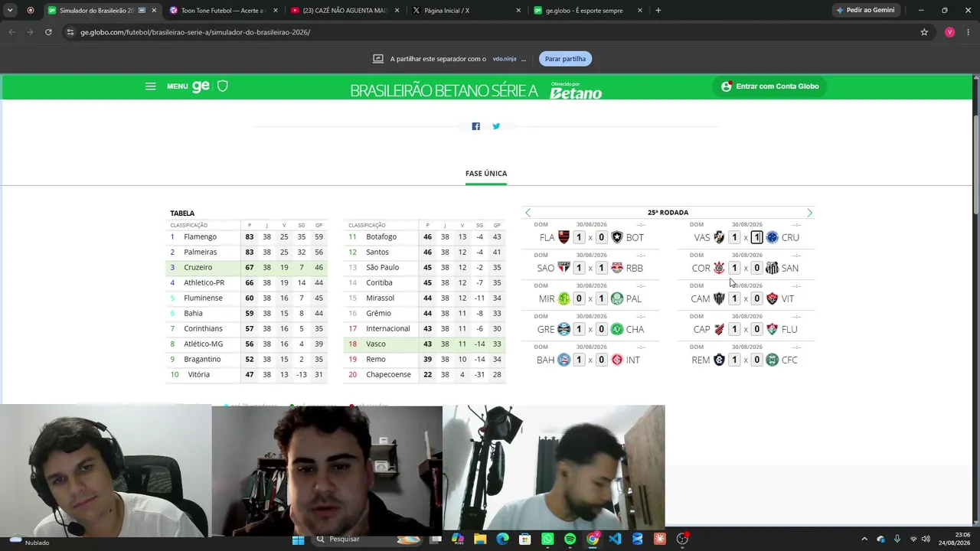Click the Flamengo crest in FLA x BOT
980x551 pixels.
563,237
